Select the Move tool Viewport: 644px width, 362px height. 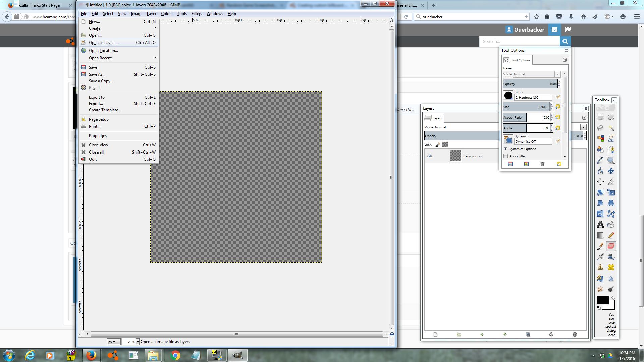pos(611,171)
